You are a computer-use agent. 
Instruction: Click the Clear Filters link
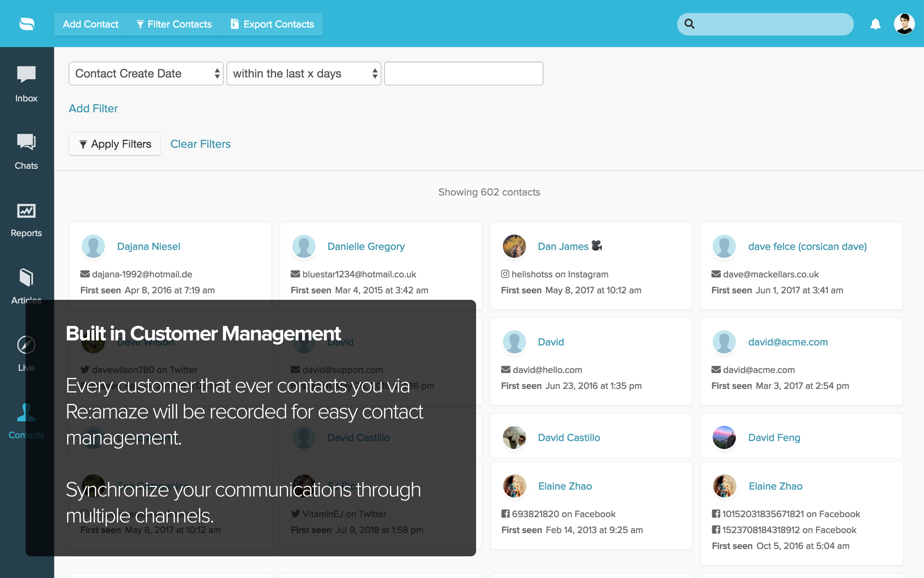pos(200,144)
